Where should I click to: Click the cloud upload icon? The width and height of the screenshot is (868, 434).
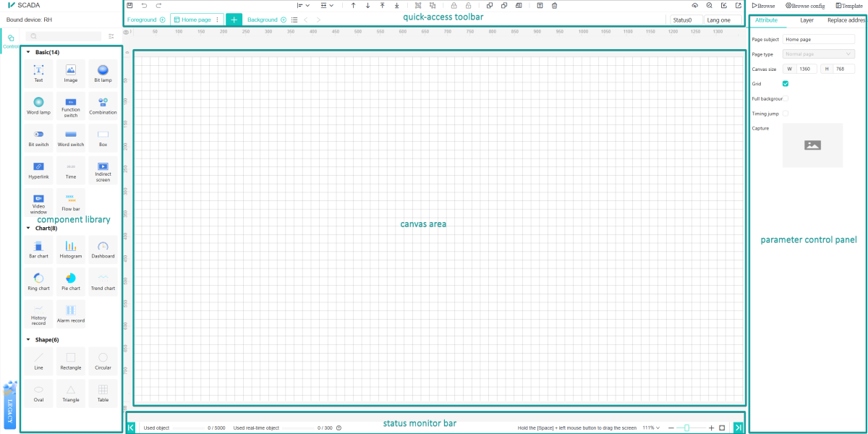[x=695, y=5]
